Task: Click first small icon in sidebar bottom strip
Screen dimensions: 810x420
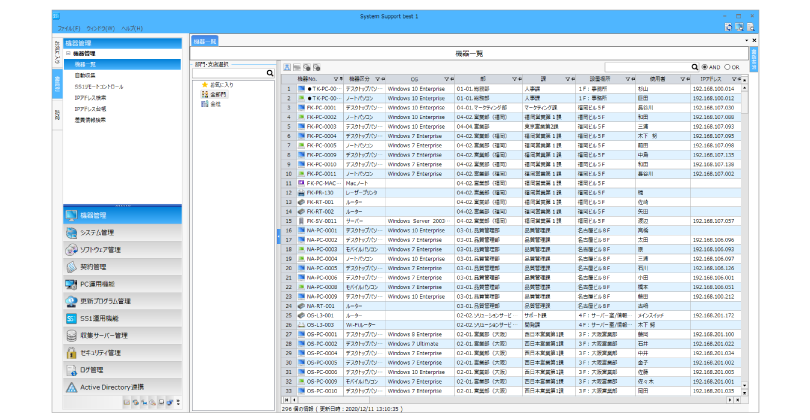Action: point(127,402)
